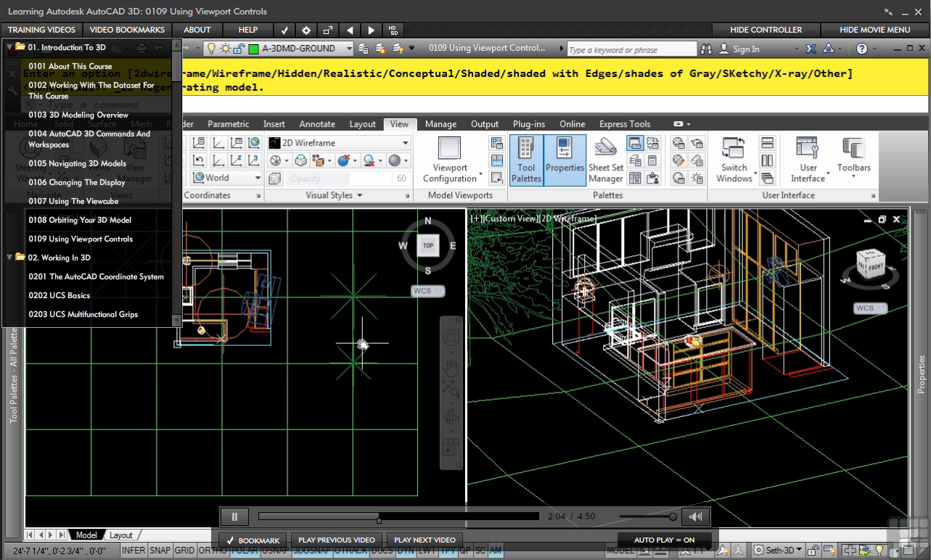Screen dimensions: 931x560
Task: Open WCS dropdown in right viewport
Action: 870,308
